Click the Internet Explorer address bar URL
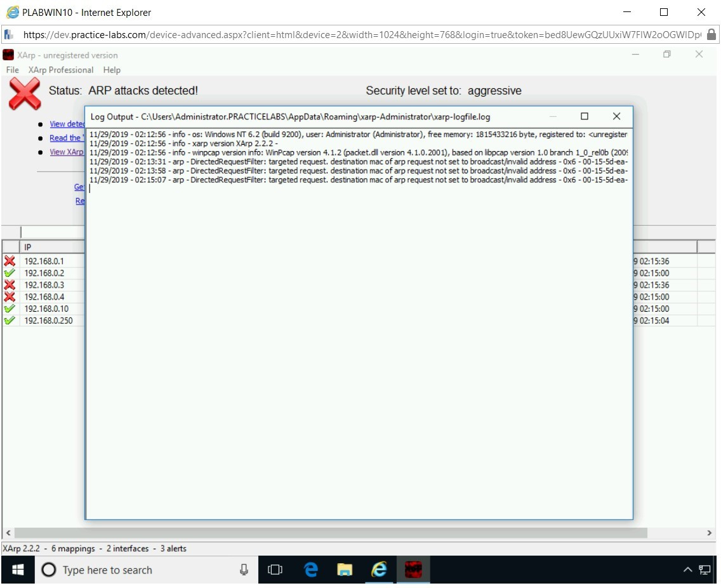The height and width of the screenshot is (588, 721). click(x=362, y=34)
